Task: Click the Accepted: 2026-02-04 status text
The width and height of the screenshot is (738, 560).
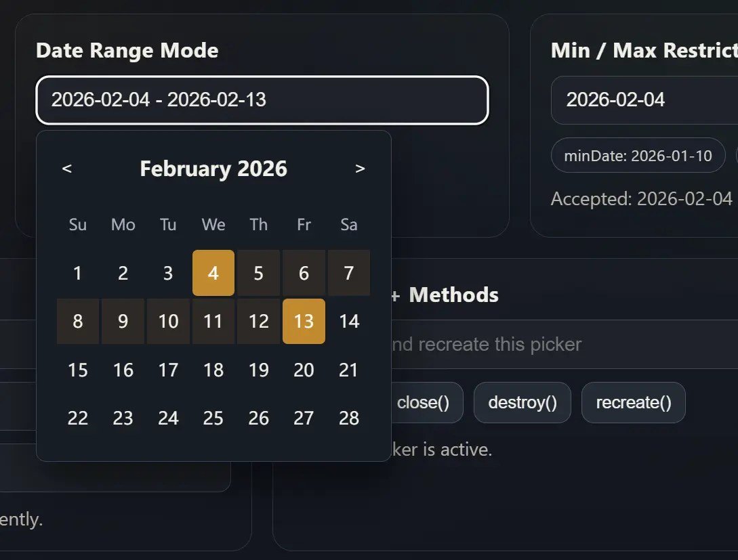Action: 640,198
